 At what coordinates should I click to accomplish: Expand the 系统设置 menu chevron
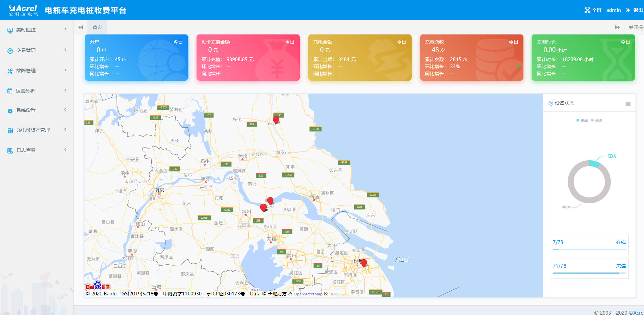[65, 110]
